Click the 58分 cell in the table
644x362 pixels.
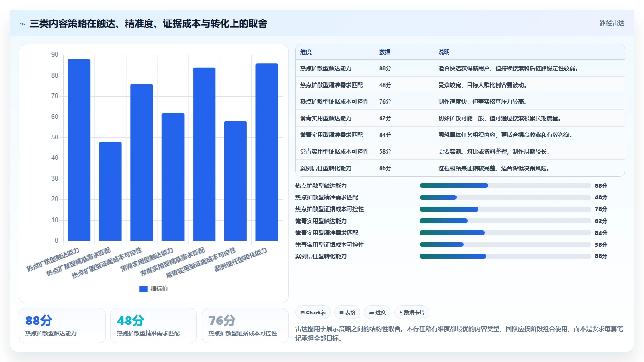pyautogui.click(x=385, y=152)
